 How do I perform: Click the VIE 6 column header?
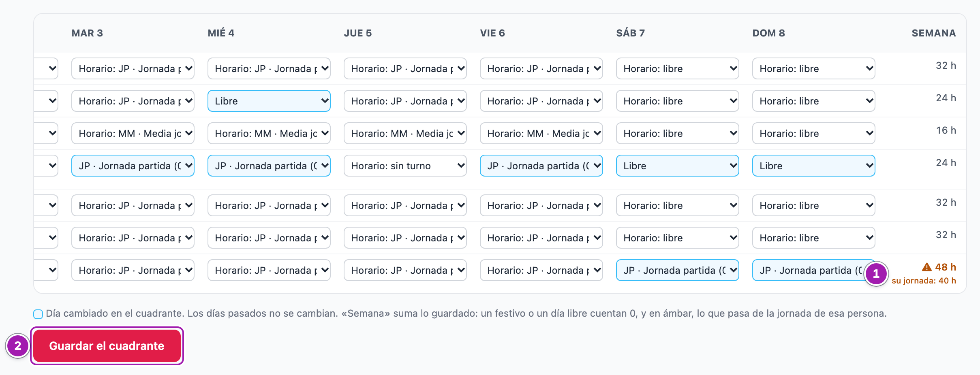coord(492,33)
